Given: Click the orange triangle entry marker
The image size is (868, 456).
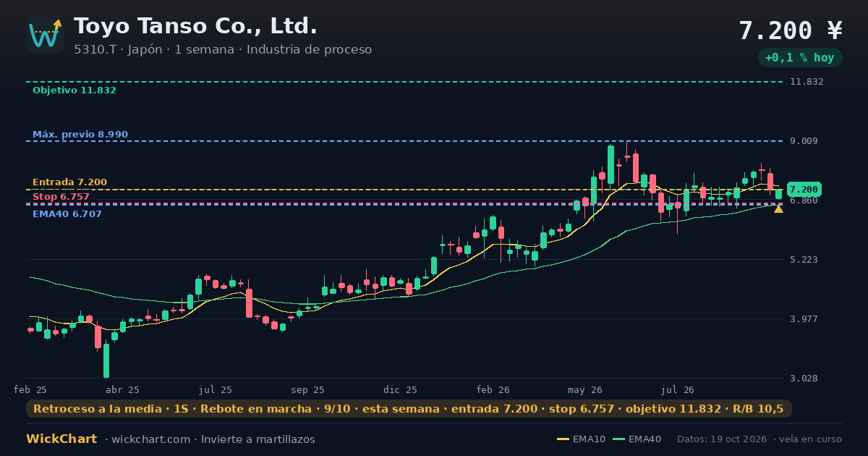Looking at the screenshot, I should 778,208.
